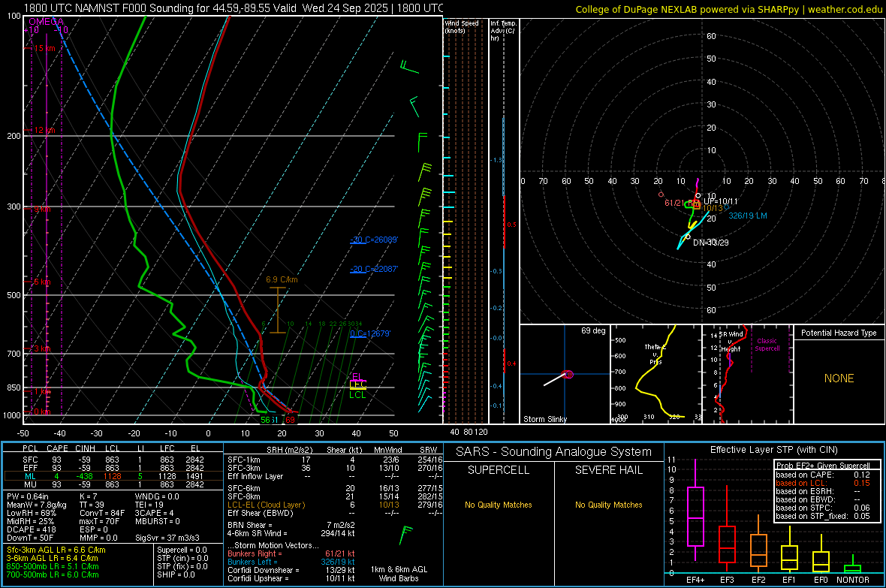This screenshot has height=588, width=886.
Task: Click No Quality Matches under SEVERE HAIL
Action: point(608,505)
